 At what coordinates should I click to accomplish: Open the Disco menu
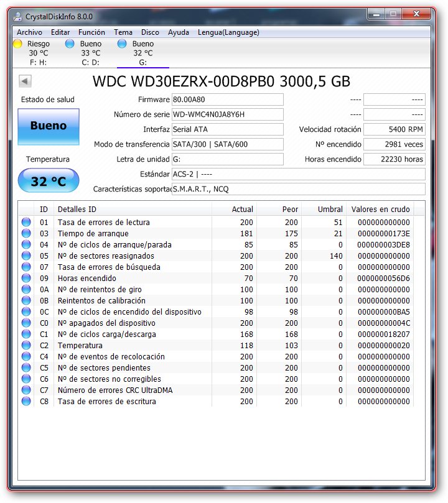point(150,32)
